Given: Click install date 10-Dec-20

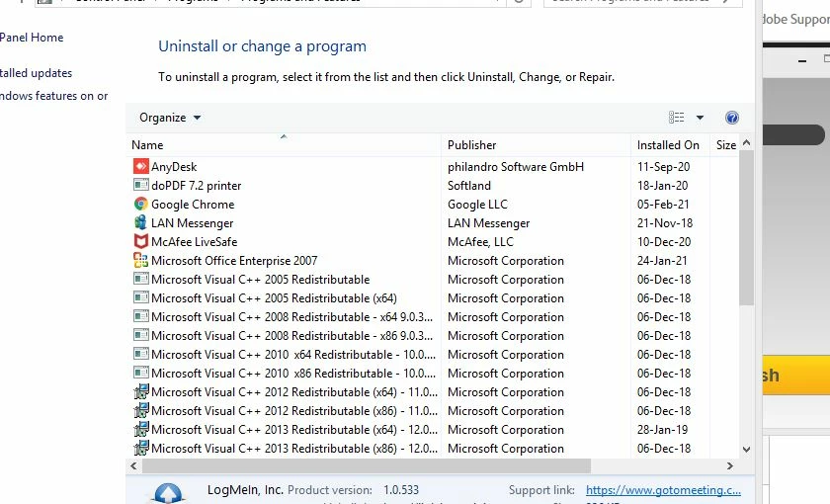Looking at the screenshot, I should tap(664, 242).
